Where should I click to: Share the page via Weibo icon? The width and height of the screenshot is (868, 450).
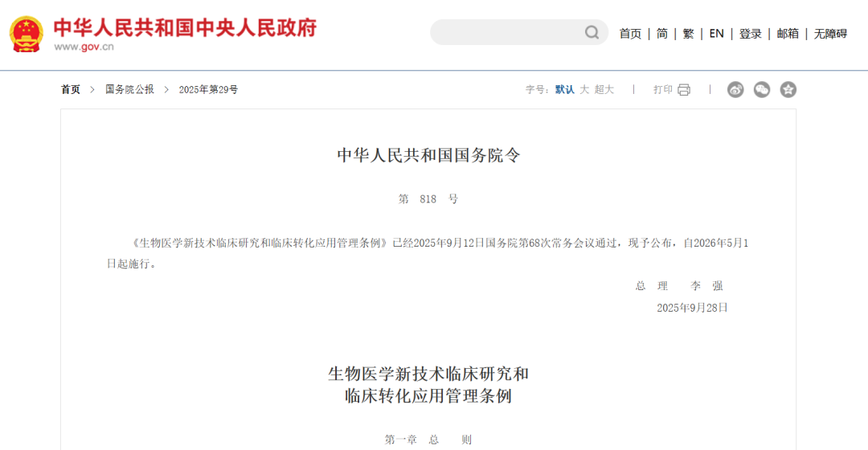click(x=735, y=90)
